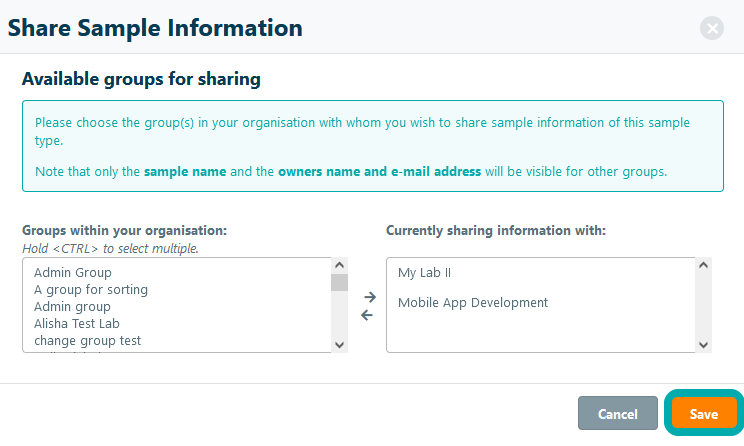Select first 'Admin Group' entry at list top
This screenshot has height=446, width=744.
click(x=73, y=272)
